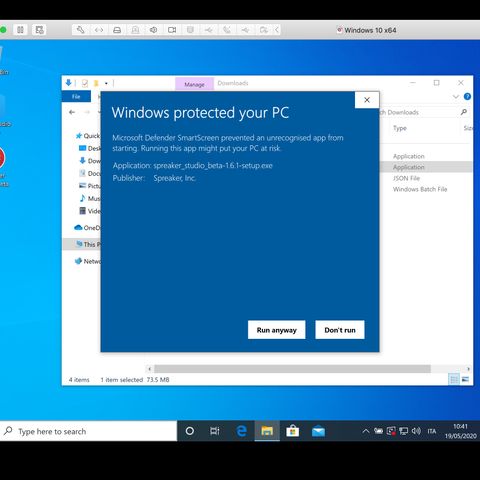
Task: Close the SmartScreen dialog
Action: [x=367, y=100]
